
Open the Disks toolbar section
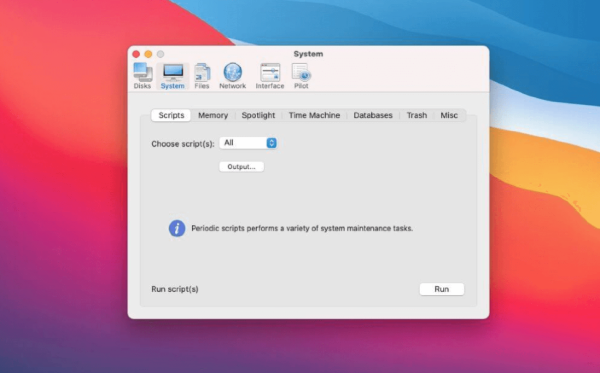click(142, 76)
